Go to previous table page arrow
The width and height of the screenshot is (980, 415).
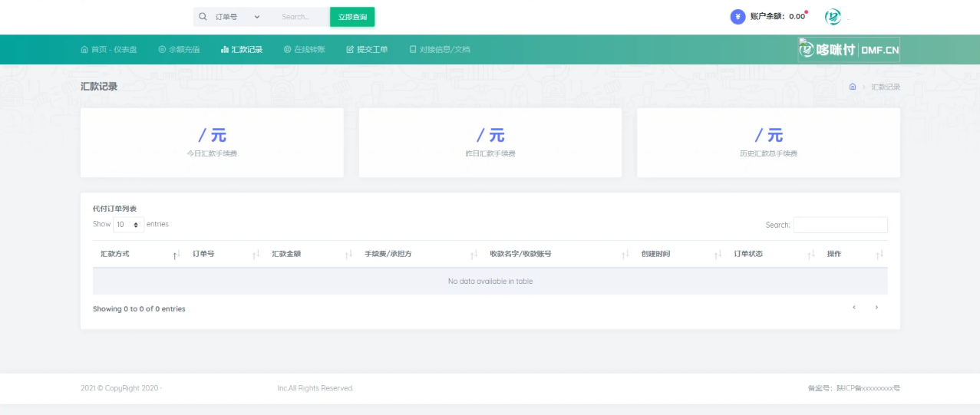click(854, 308)
